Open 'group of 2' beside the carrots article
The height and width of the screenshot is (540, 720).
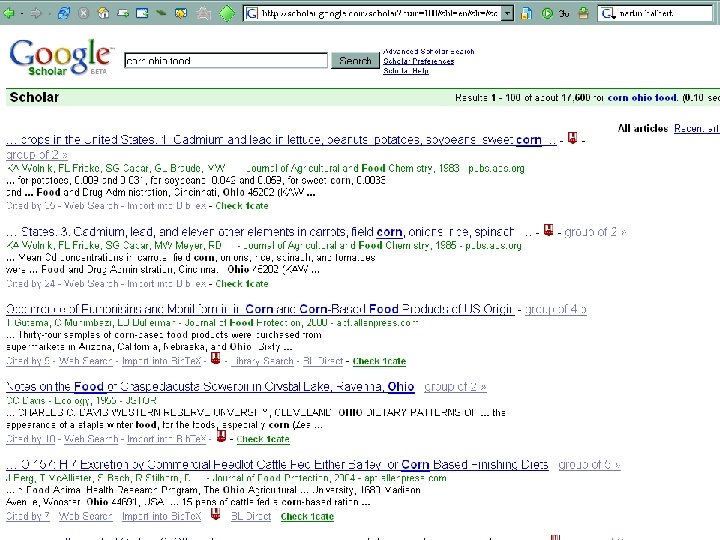(x=595, y=232)
